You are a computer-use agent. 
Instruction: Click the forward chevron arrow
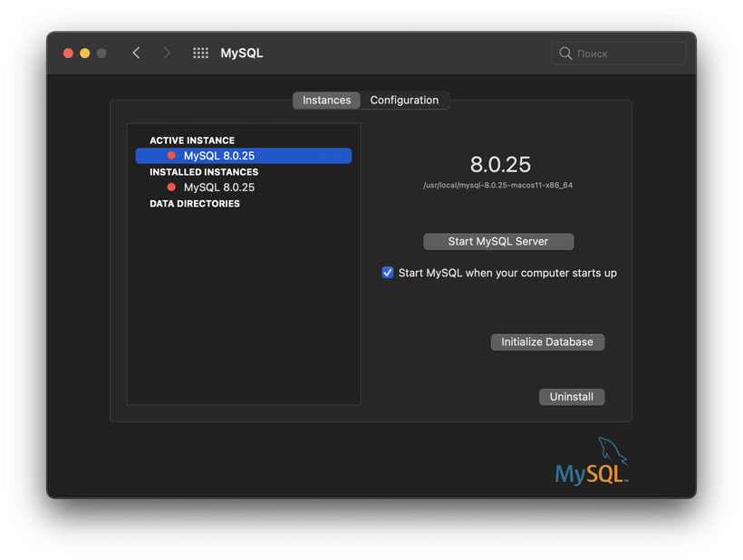pos(167,53)
